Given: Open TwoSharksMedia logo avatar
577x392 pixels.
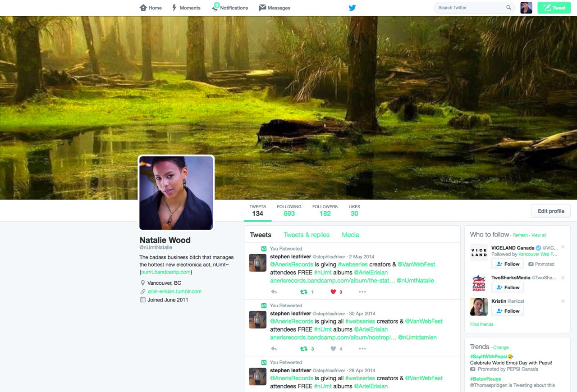Looking at the screenshot, I should click(x=479, y=283).
